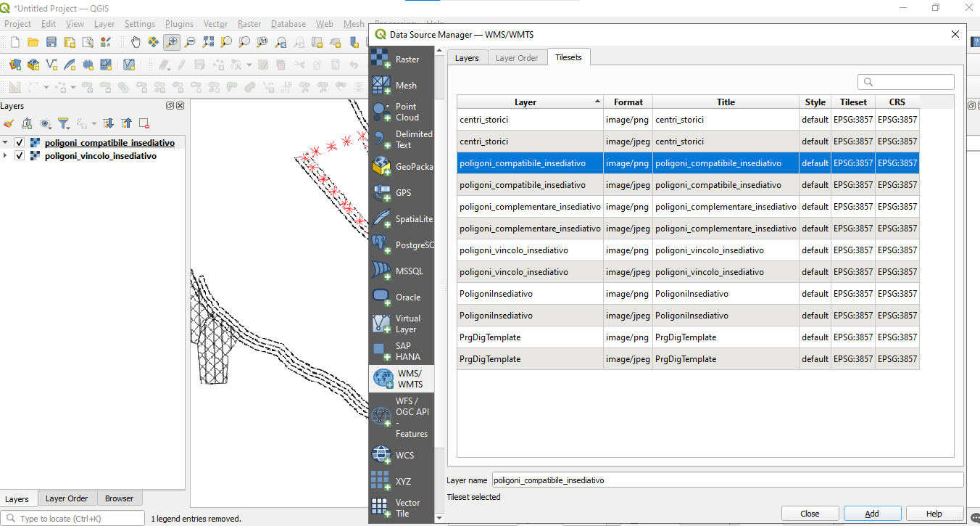
Task: Collapse the poligoni_compatibile_insediativo layer entry
Action: [6, 142]
